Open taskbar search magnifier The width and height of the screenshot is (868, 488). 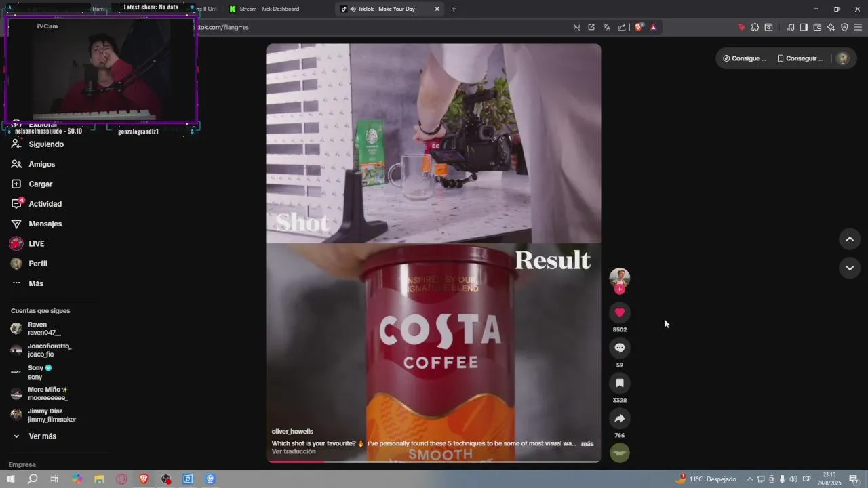33,479
